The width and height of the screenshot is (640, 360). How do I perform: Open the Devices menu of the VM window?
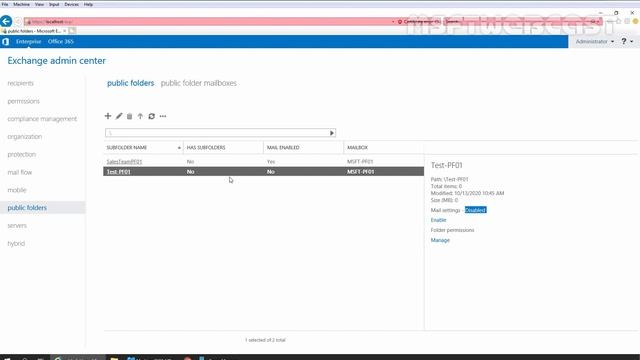[71, 4]
